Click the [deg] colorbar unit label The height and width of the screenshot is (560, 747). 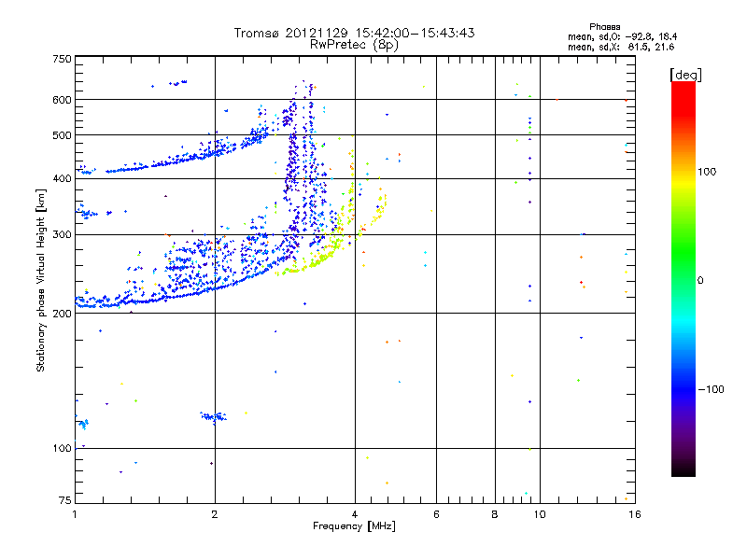(x=685, y=75)
